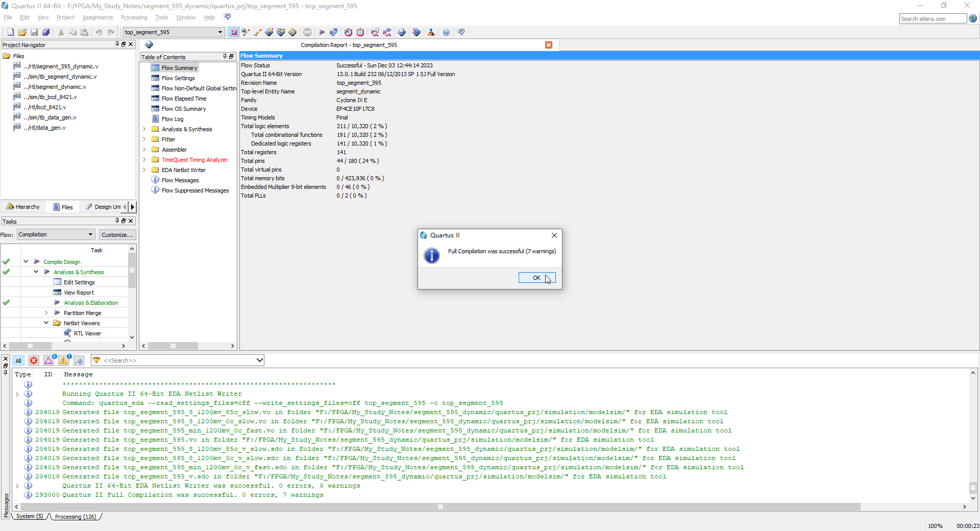Toggle the warning messages filter
980x531 pixels.
tap(64, 360)
